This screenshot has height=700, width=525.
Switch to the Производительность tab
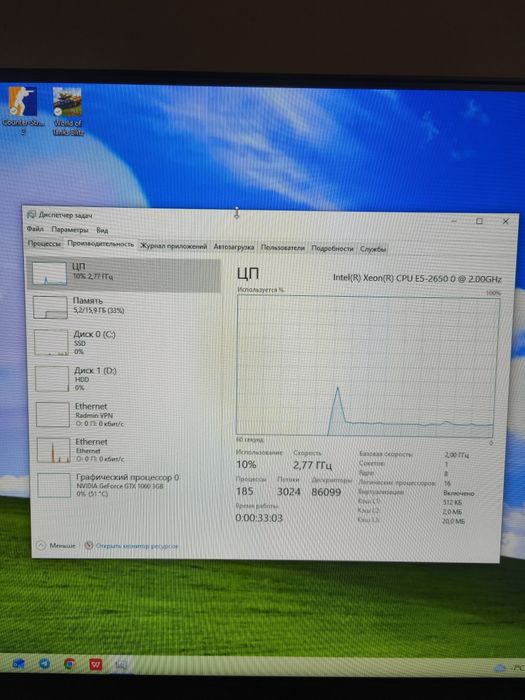pos(100,244)
